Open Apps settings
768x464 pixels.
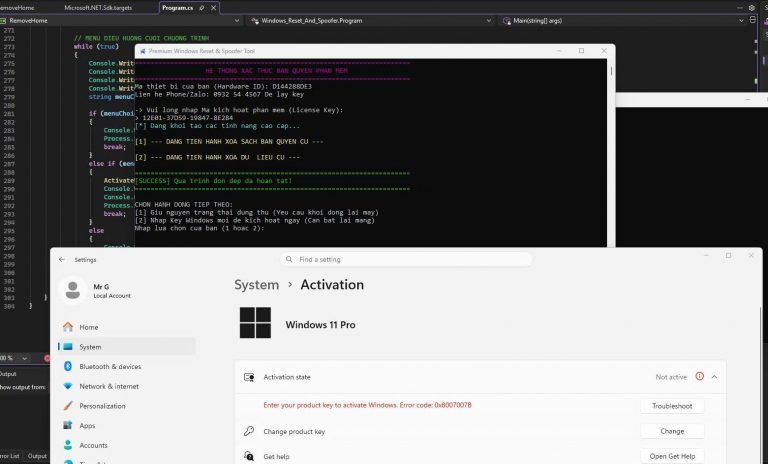[x=127, y=425]
